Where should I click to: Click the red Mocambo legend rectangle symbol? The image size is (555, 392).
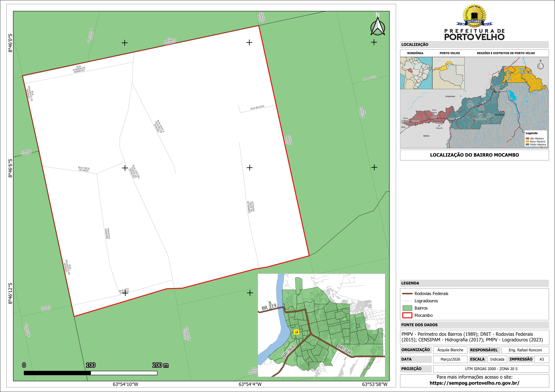(407, 315)
